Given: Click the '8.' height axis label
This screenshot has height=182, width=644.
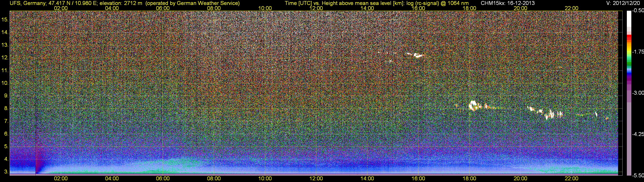Looking at the screenshot, I should tap(6, 109).
